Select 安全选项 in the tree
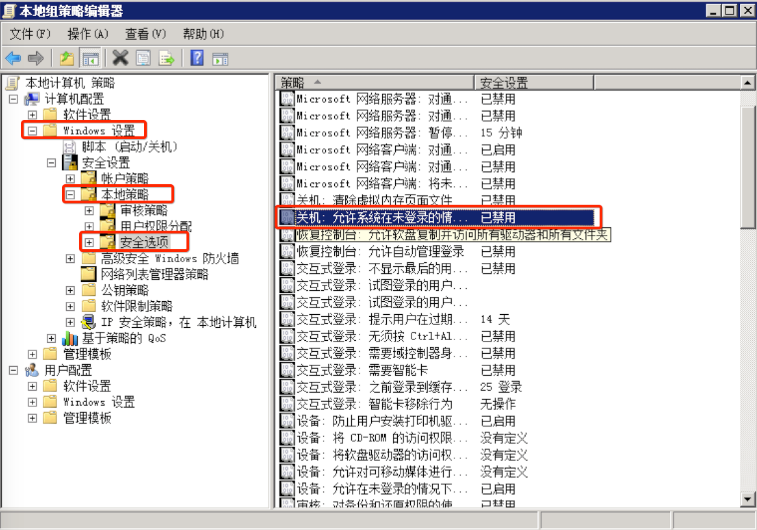Viewport: 757px width, 530px height. [143, 242]
